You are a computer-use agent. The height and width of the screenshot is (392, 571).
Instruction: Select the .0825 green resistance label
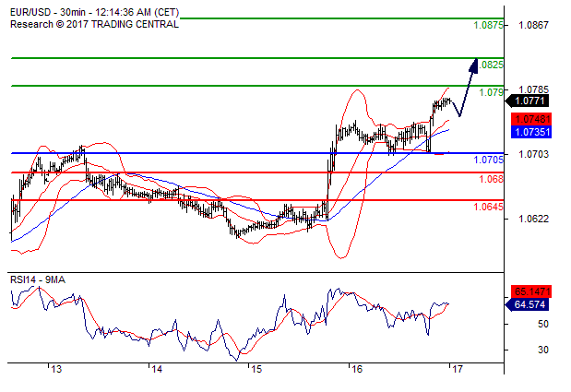pyautogui.click(x=491, y=65)
